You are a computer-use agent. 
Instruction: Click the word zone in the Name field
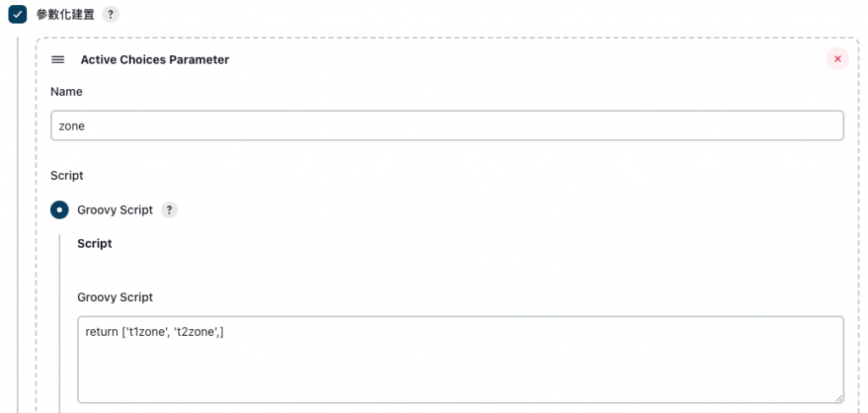click(72, 126)
